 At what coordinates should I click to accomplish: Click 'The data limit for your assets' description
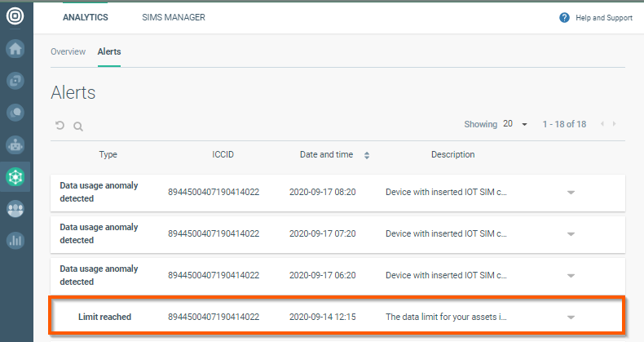click(446, 317)
